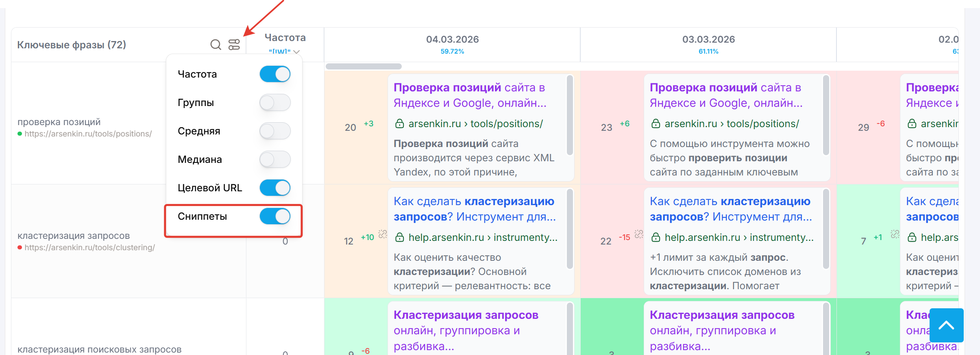Image resolution: width=980 pixels, height=355 pixels.
Task: Enable the Медиана toggle
Action: click(275, 160)
